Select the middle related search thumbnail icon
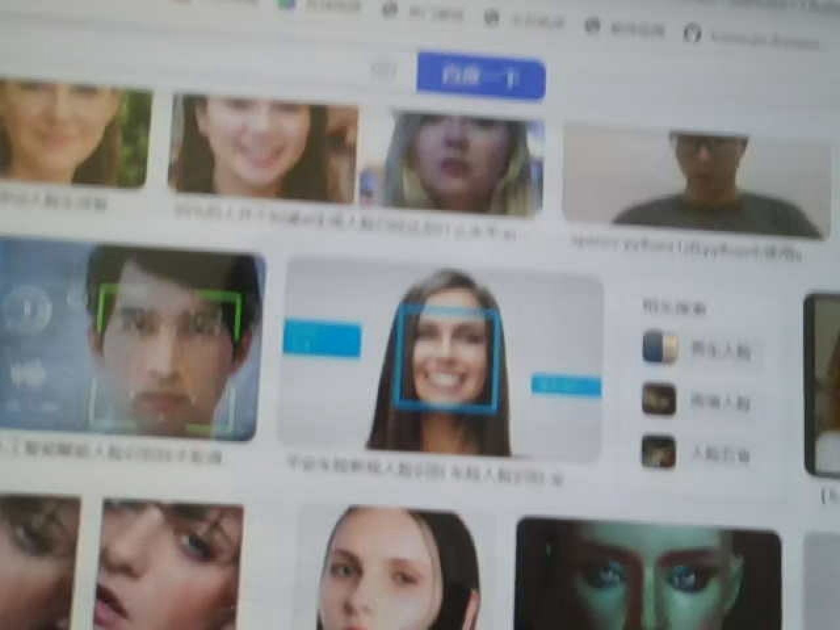This screenshot has width=840, height=630. coord(659,399)
